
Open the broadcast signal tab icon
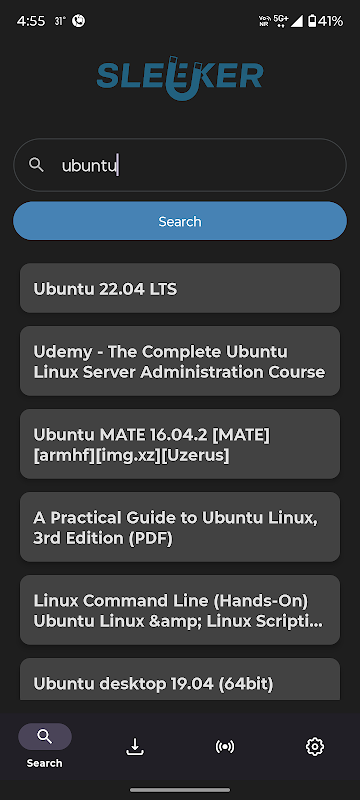pyautogui.click(x=225, y=747)
